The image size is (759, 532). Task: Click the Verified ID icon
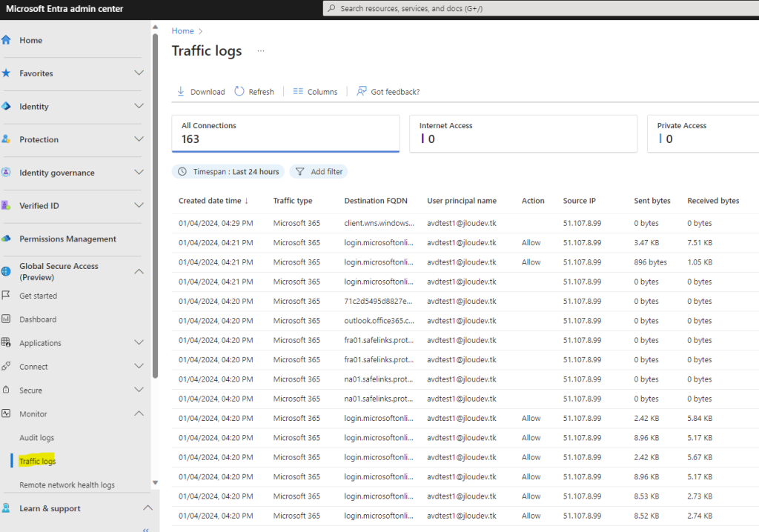(x=6, y=205)
